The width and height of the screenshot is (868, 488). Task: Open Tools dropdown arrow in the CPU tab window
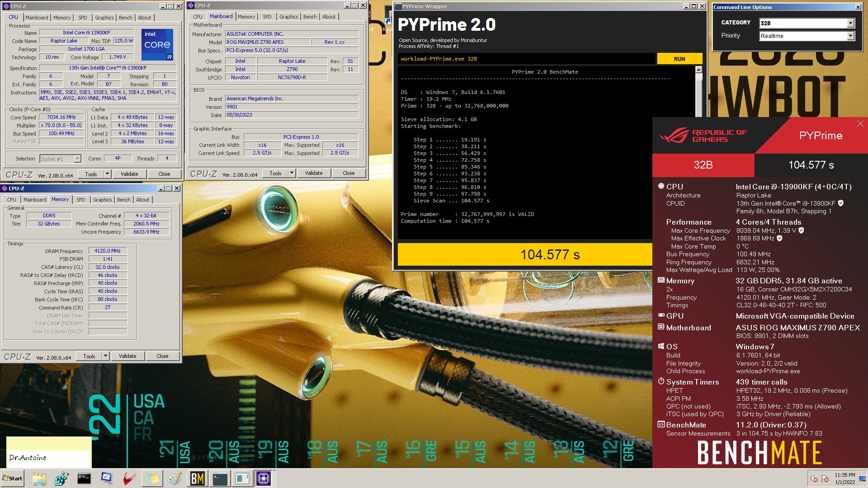point(107,174)
